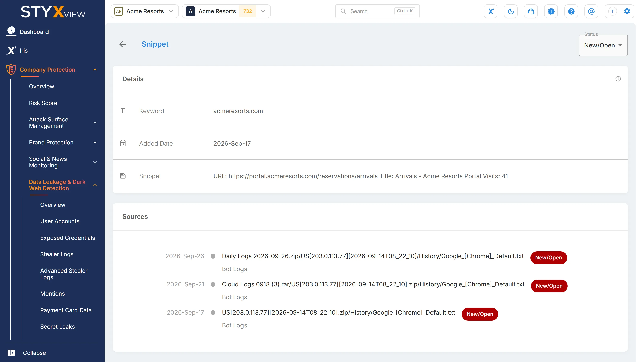Viewport: 644px width, 362px height.
Task: Toggle dark mode moon icon
Action: [x=511, y=11]
